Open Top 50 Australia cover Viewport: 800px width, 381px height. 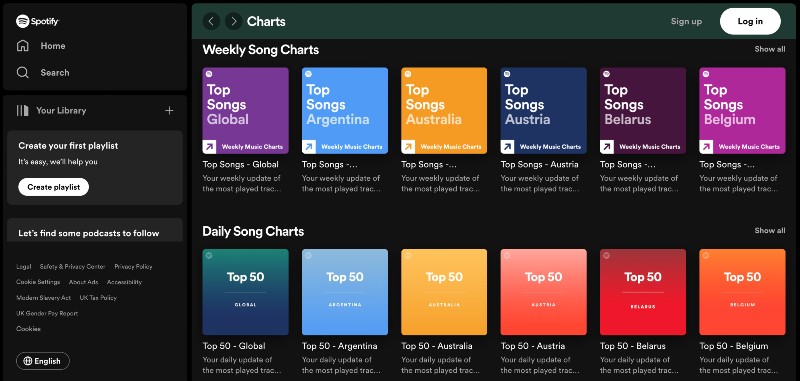click(444, 292)
